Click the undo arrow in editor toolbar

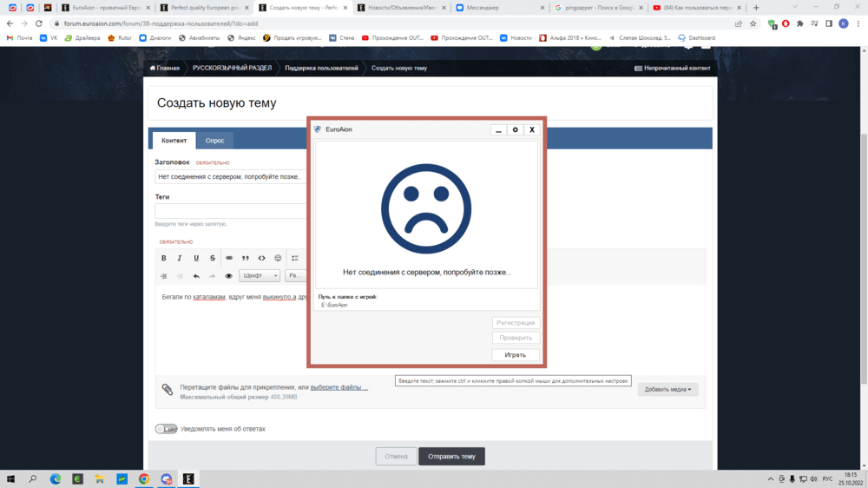point(196,276)
